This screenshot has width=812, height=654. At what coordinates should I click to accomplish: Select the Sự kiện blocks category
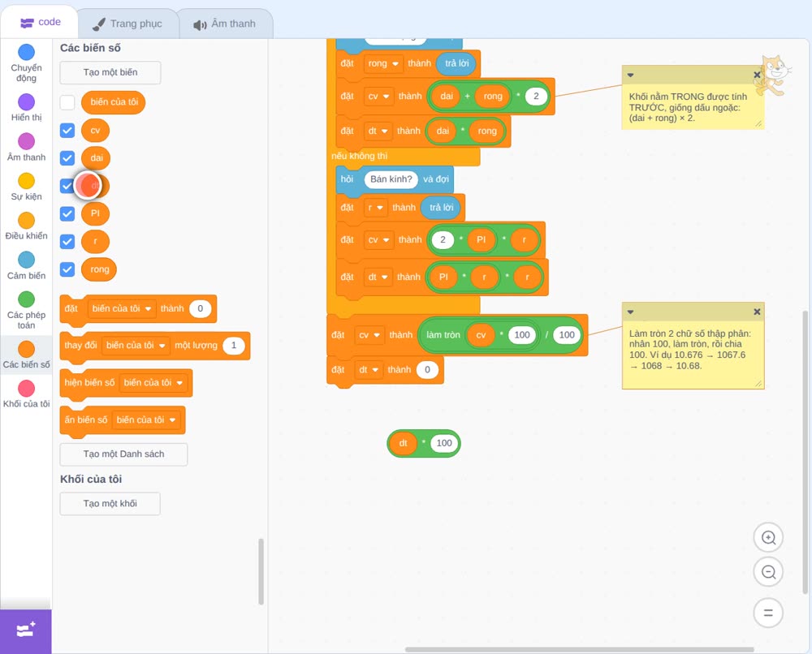click(26, 187)
